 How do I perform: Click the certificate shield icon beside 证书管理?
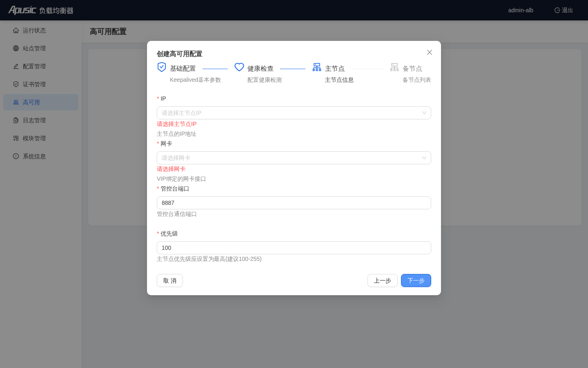[16, 84]
